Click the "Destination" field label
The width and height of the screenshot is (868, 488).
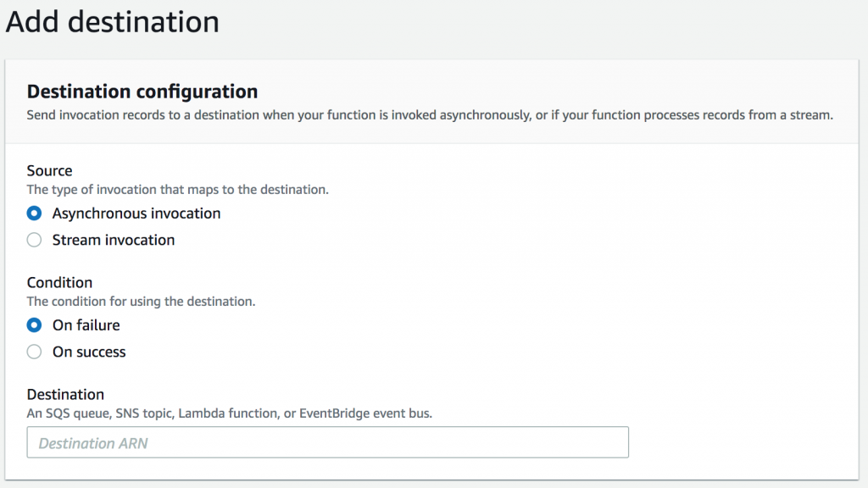click(x=66, y=394)
